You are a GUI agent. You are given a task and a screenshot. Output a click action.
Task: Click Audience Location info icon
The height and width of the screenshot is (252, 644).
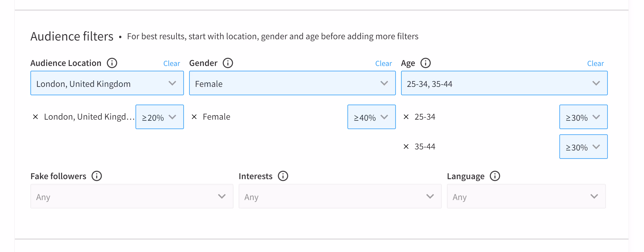tap(112, 63)
